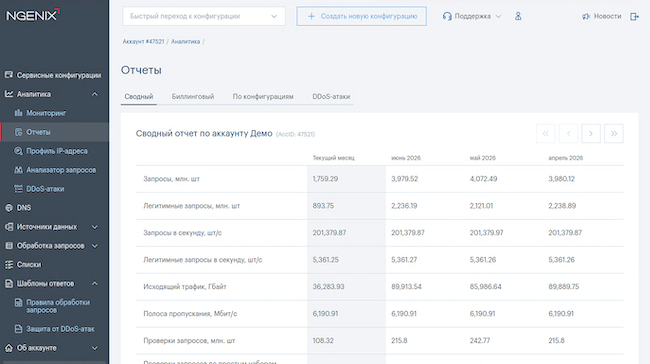Click the Новости label
This screenshot has height=364, width=650.
pos(608,16)
